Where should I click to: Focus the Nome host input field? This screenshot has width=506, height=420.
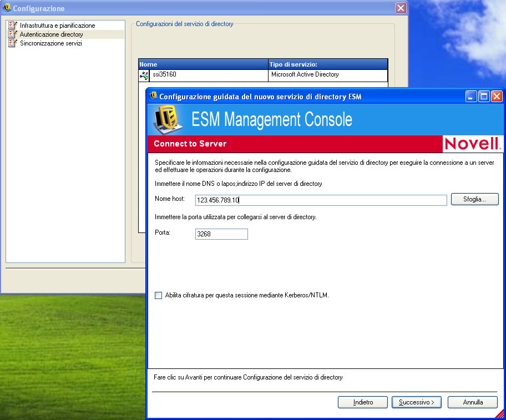click(321, 200)
